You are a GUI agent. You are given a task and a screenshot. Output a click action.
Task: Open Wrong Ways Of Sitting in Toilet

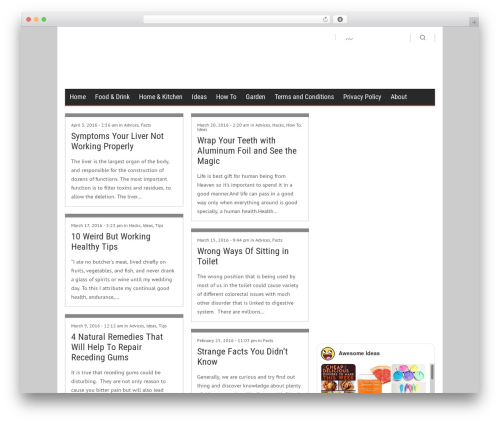[x=243, y=256]
